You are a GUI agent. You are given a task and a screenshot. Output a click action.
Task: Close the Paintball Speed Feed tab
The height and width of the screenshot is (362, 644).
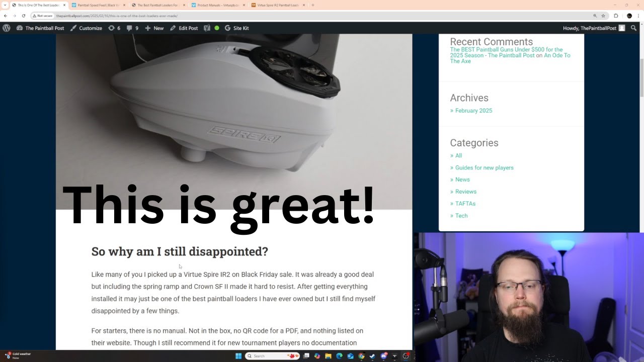pos(124,5)
